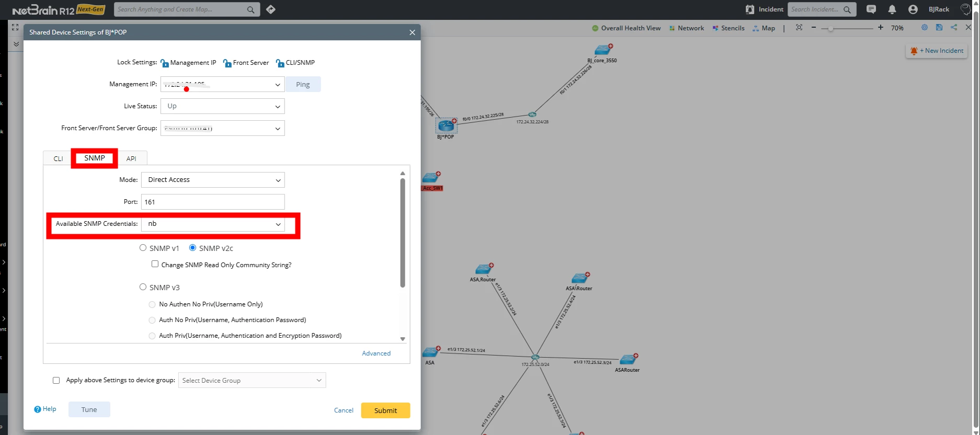980x435 pixels.
Task: Open the BJRack user account icon
Action: click(913, 9)
